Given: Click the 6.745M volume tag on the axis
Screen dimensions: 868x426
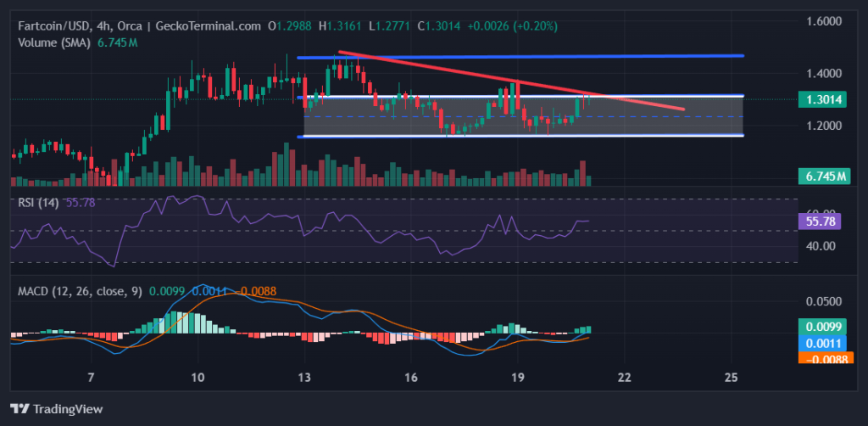Looking at the screenshot, I should click(x=824, y=177).
